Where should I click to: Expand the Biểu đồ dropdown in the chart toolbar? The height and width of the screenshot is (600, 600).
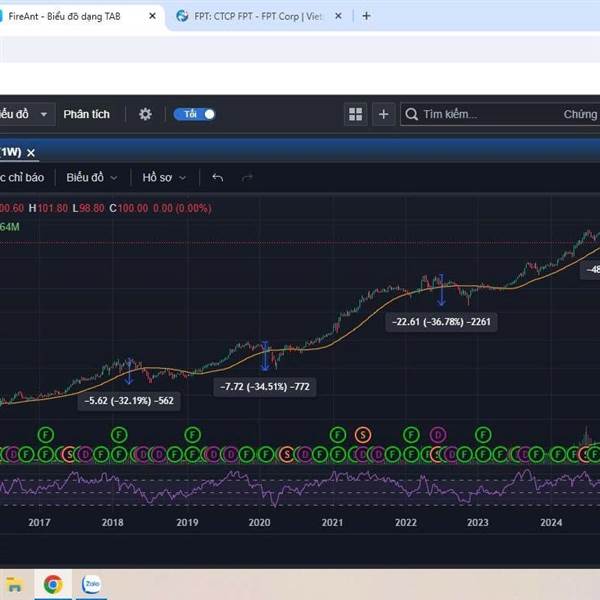click(x=91, y=178)
